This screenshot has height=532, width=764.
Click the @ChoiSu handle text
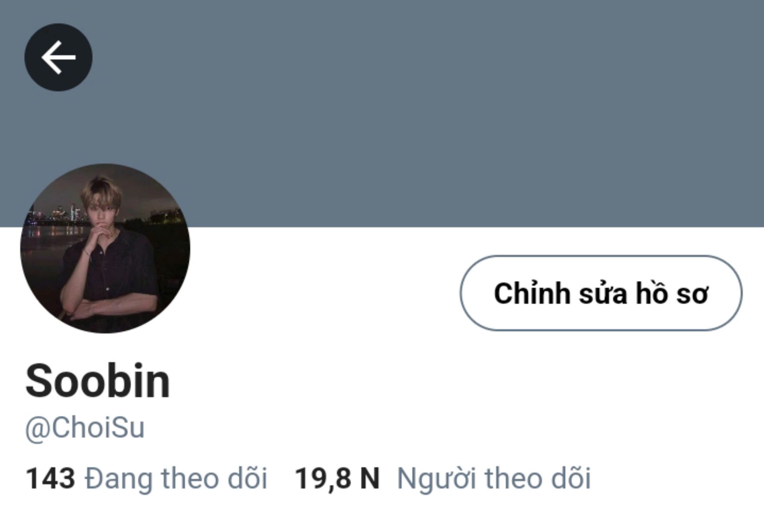click(85, 428)
